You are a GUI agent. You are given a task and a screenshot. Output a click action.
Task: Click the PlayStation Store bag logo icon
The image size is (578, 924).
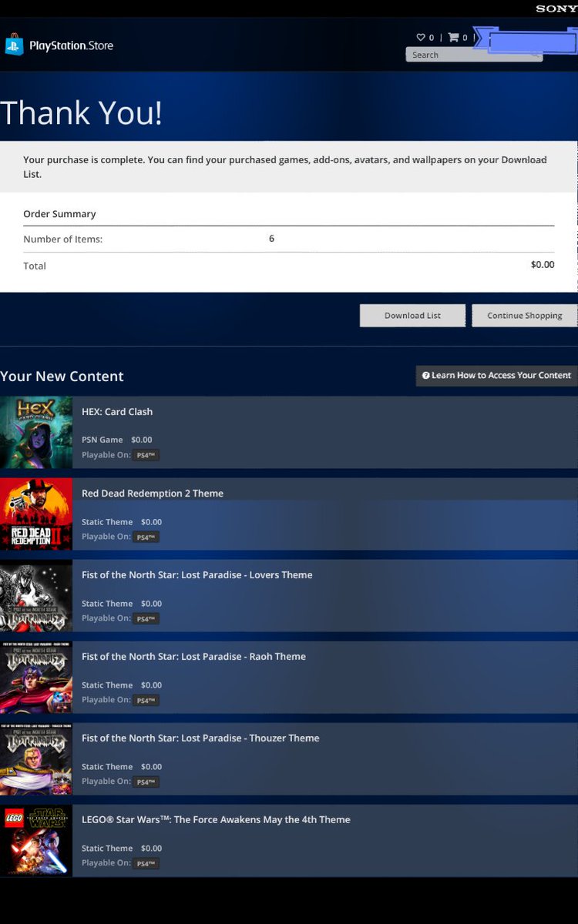click(14, 45)
